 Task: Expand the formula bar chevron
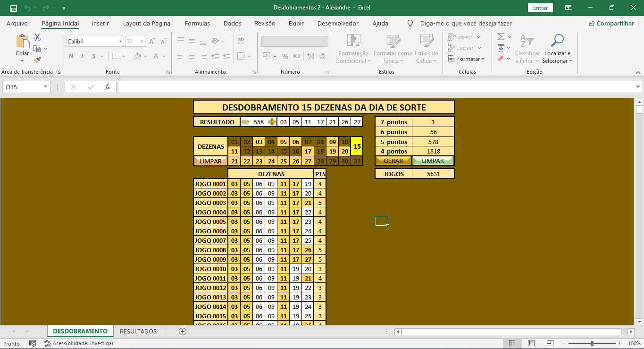[638, 87]
